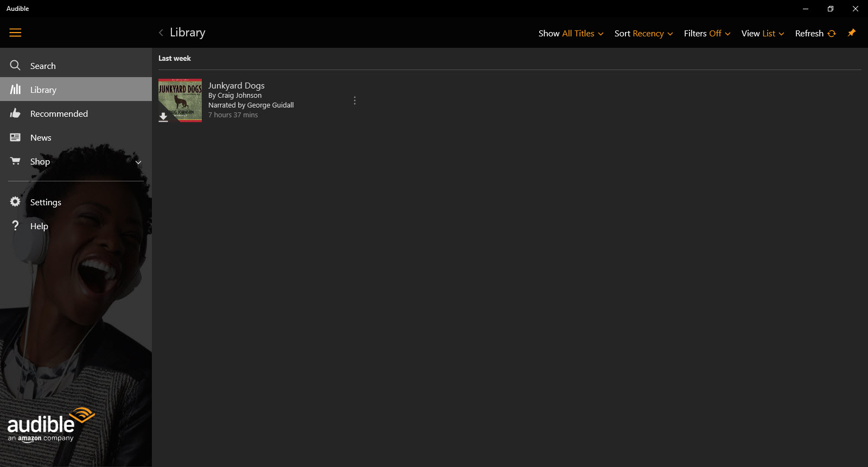The width and height of the screenshot is (868, 467).
Task: Open the View List dropdown
Action: 763,34
